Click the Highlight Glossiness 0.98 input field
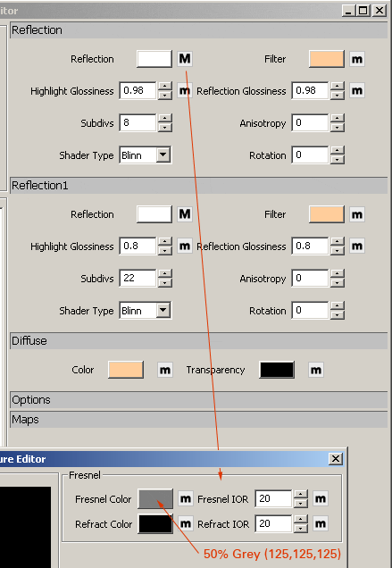Viewport: 392px width, 568px height. [138, 90]
